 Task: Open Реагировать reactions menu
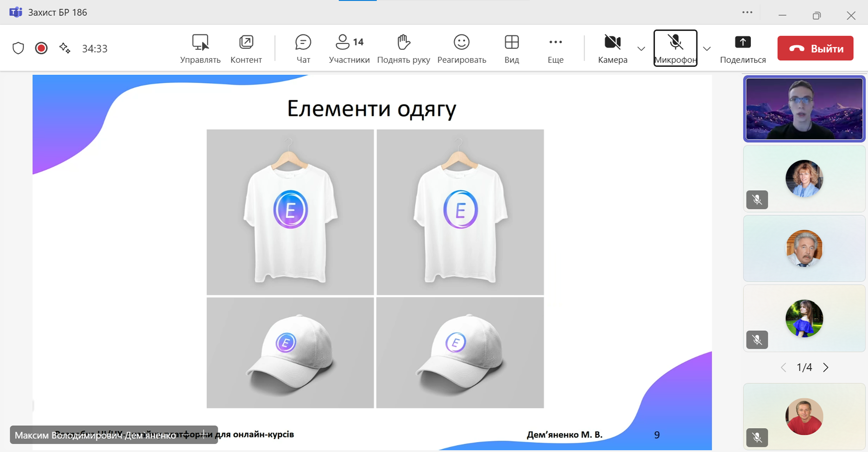pyautogui.click(x=462, y=48)
